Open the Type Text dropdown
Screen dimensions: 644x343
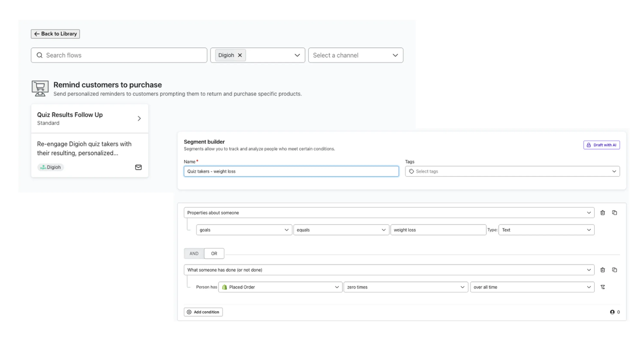point(546,230)
